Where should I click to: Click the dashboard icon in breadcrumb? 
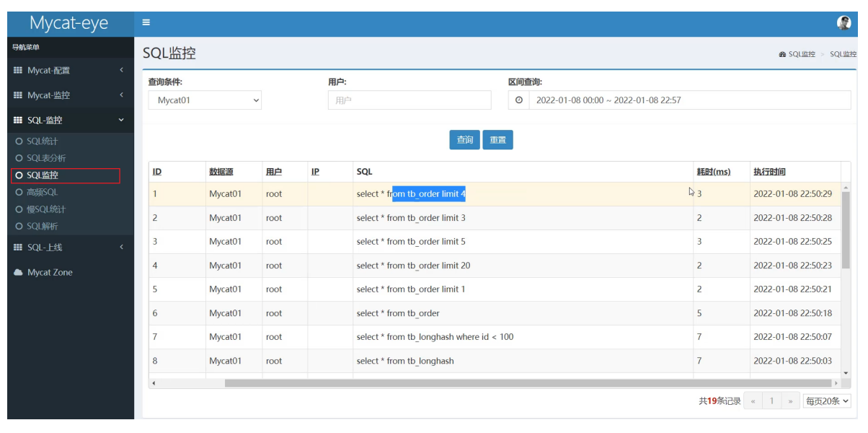click(x=782, y=54)
